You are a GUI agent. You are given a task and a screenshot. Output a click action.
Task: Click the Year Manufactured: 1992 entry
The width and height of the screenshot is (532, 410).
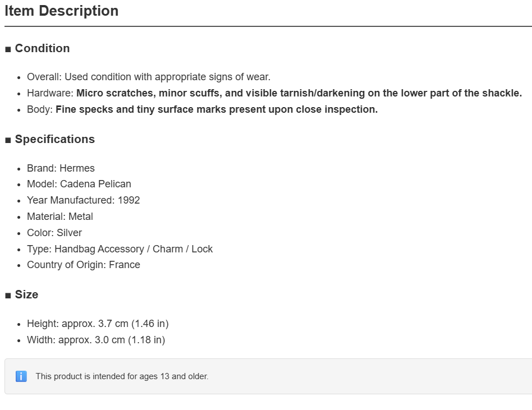click(84, 200)
